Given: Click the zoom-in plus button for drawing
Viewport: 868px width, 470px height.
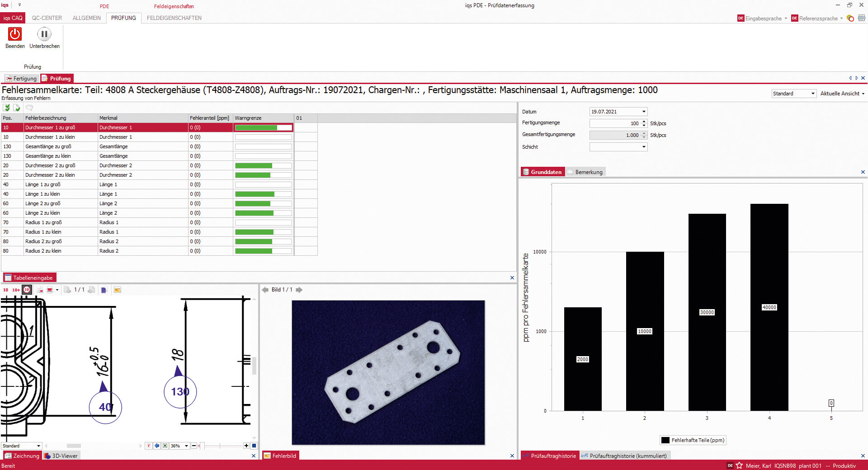Looking at the screenshot, I should coord(246,446).
